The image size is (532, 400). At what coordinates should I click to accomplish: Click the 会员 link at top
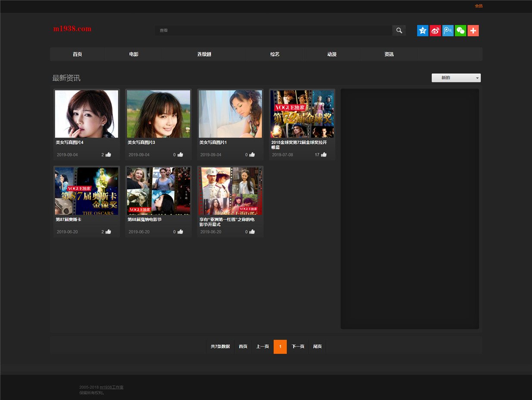coord(479,6)
